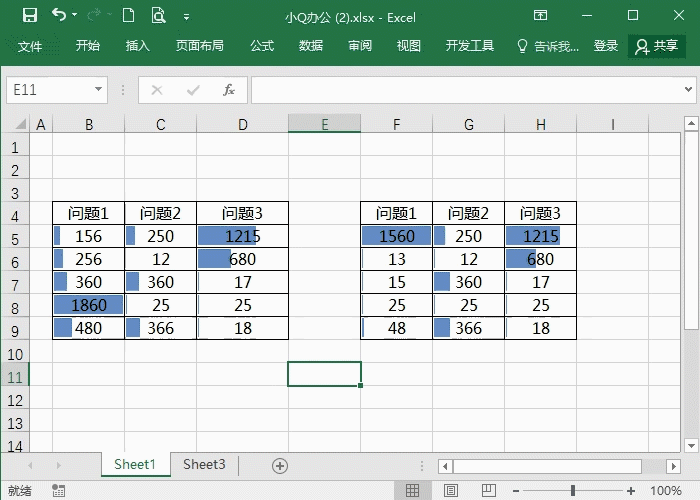Switch to the 开发工具 ribbon tab
This screenshot has height=500, width=700.
pos(470,46)
